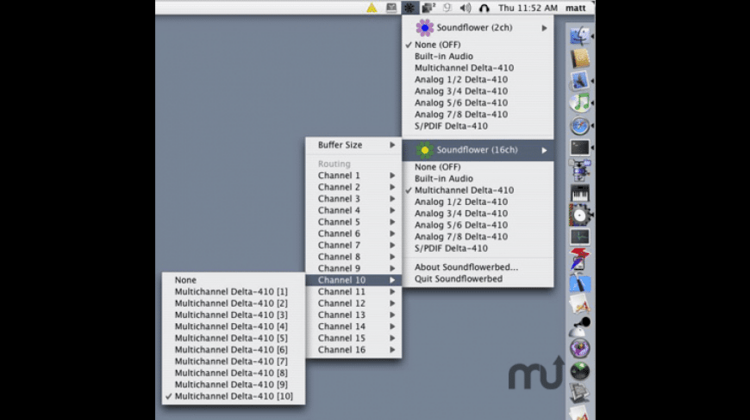Viewport: 750px width, 420px height.
Task: Choose None in the Channel 10 routing list
Action: 186,280
